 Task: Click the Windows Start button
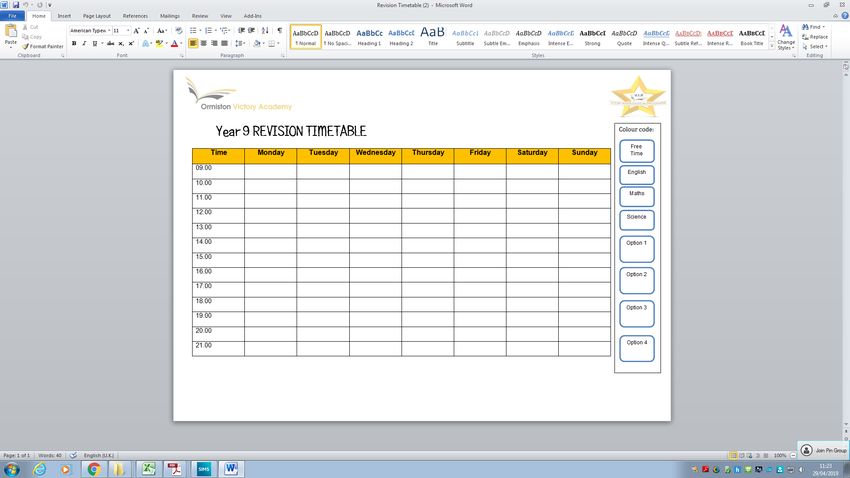pyautogui.click(x=11, y=469)
